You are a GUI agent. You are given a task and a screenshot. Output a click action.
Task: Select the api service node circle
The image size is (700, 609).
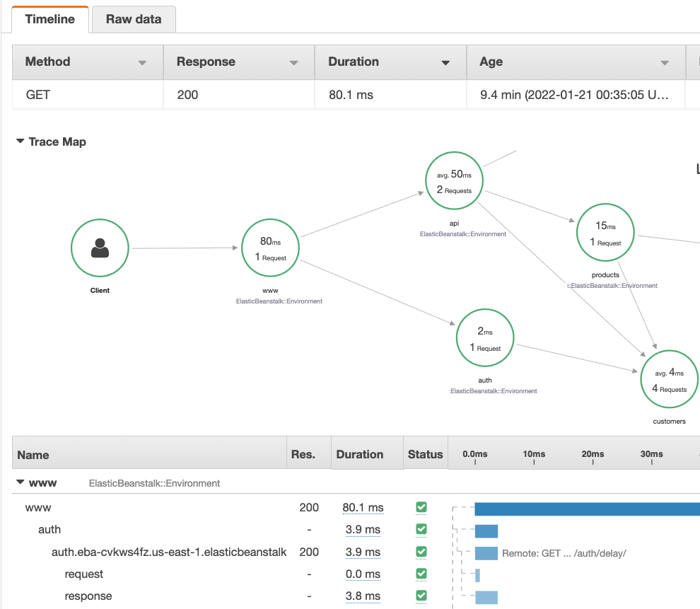455,181
